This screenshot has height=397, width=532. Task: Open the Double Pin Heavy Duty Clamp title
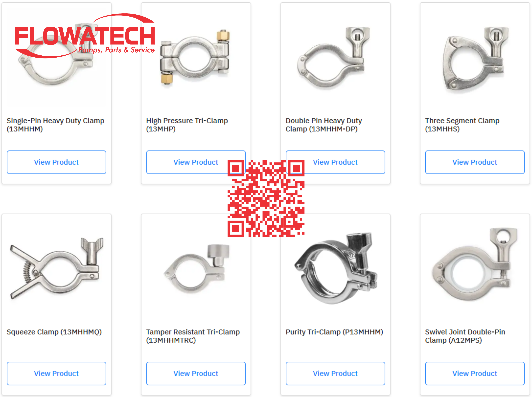pyautogui.click(x=324, y=125)
